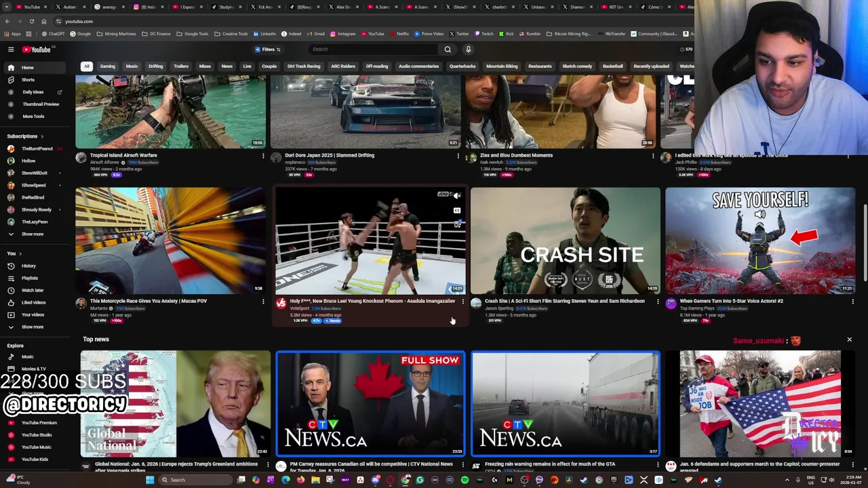Open the Home item in the sidebar
Viewport: 868px width, 488px height.
pyautogui.click(x=34, y=68)
